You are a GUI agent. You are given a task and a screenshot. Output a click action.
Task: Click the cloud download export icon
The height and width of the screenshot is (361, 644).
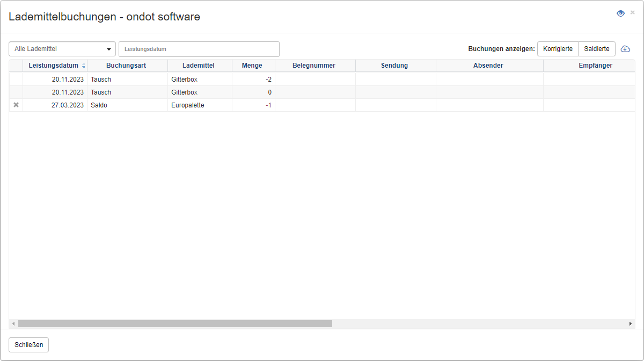point(625,49)
